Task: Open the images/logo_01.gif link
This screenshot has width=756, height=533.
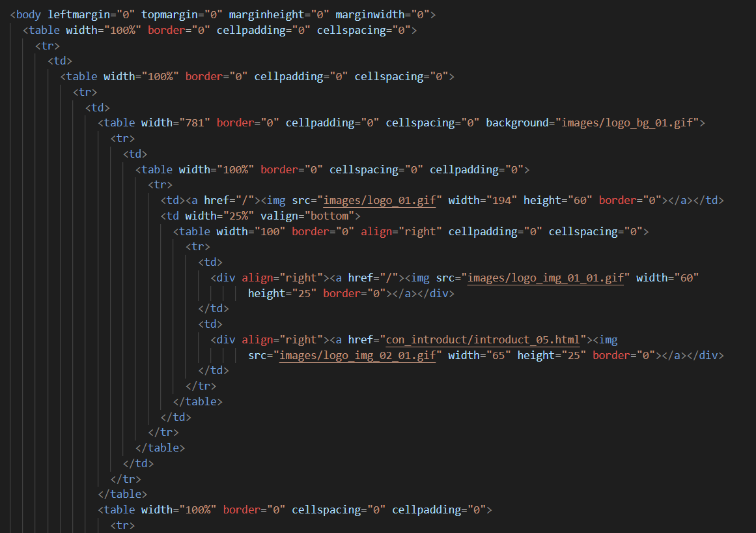Action: (378, 200)
